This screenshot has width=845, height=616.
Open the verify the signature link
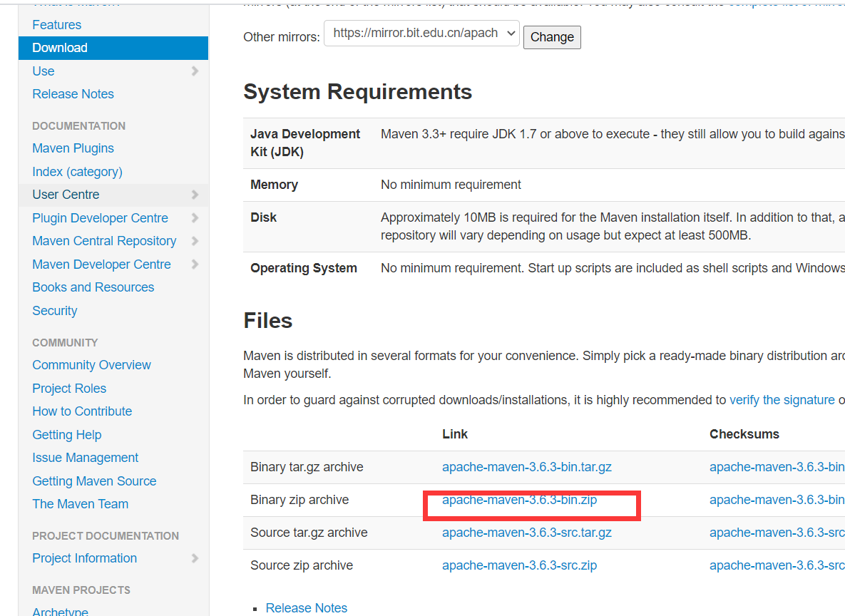coord(782,400)
